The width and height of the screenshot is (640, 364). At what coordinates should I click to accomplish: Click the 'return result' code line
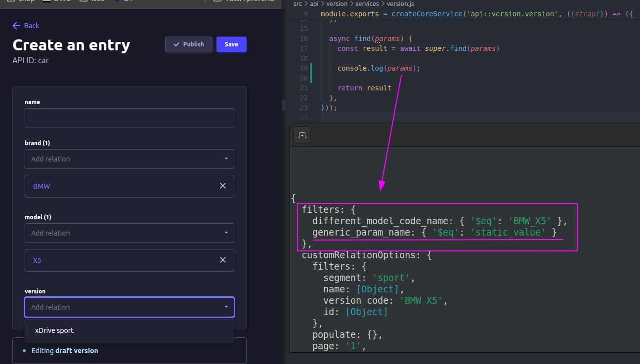coord(365,88)
